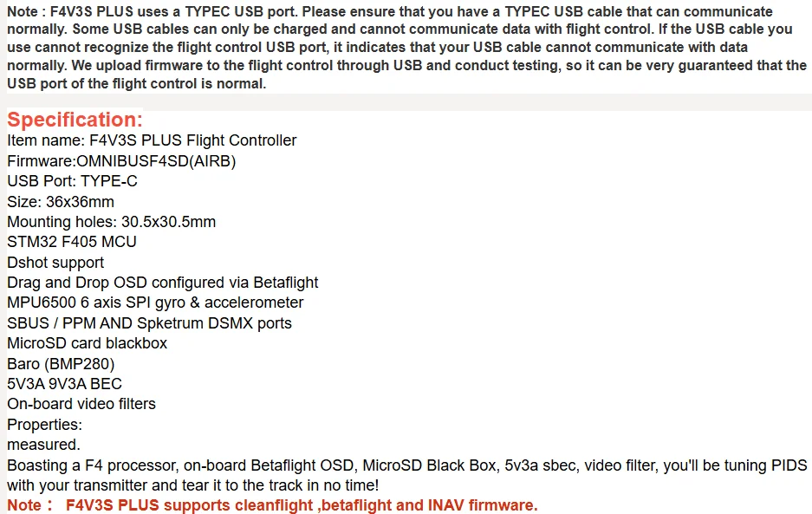This screenshot has height=514, width=812.
Task: Click the 5V3A 9V3A BEC line
Action: (64, 384)
